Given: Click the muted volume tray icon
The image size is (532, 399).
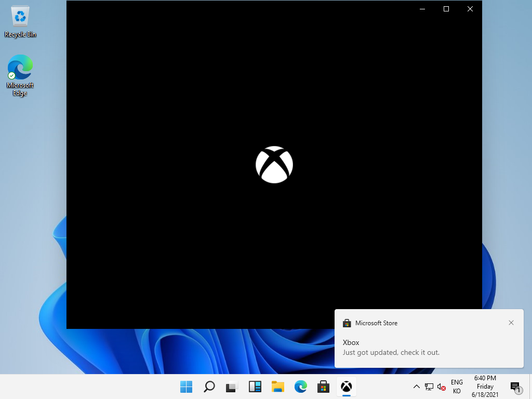Looking at the screenshot, I should tap(441, 387).
